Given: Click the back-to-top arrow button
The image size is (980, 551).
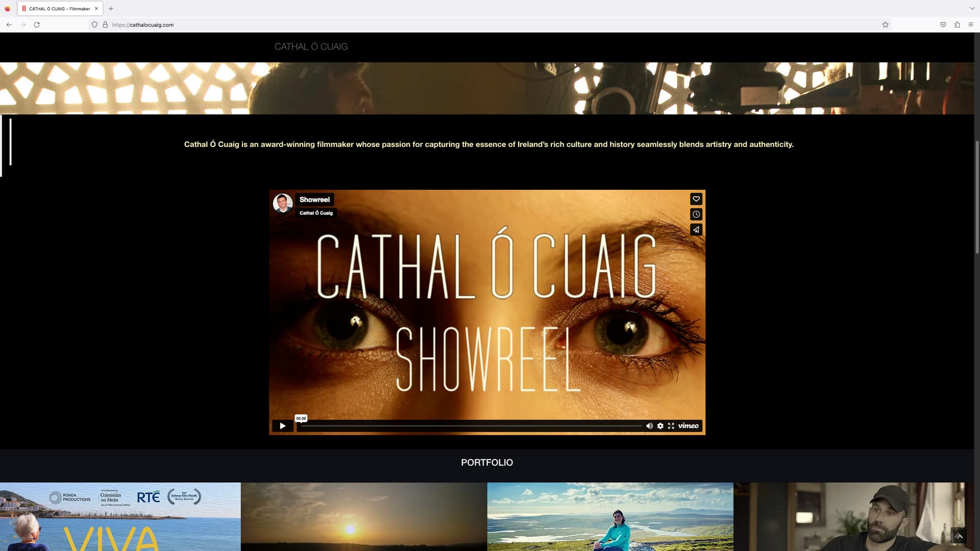Looking at the screenshot, I should pyautogui.click(x=959, y=536).
